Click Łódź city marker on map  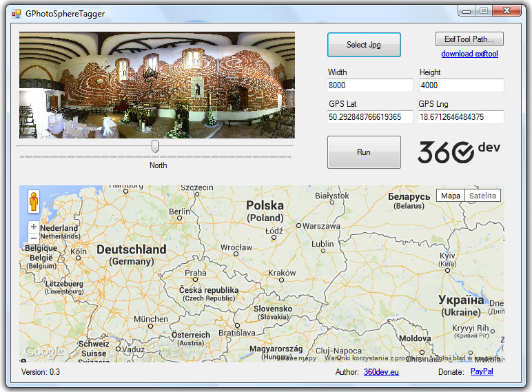[x=274, y=238]
